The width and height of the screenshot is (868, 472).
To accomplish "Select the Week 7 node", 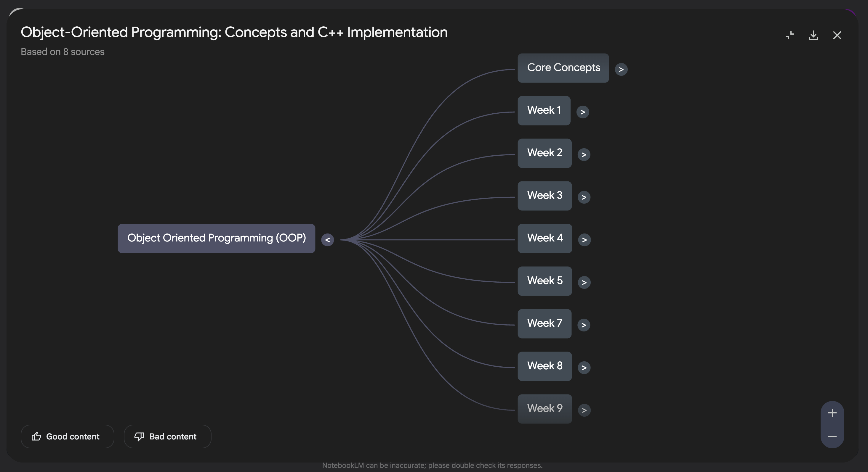I will pos(544,323).
